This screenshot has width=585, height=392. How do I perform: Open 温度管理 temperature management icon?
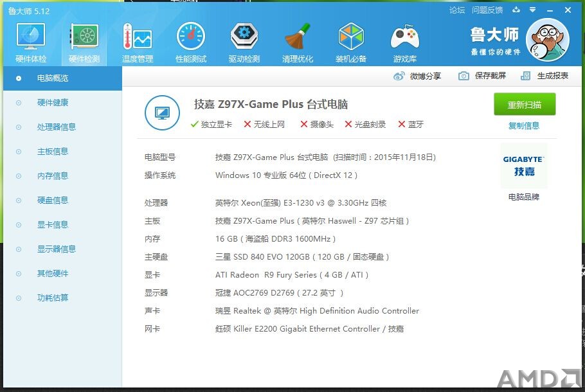(138, 37)
